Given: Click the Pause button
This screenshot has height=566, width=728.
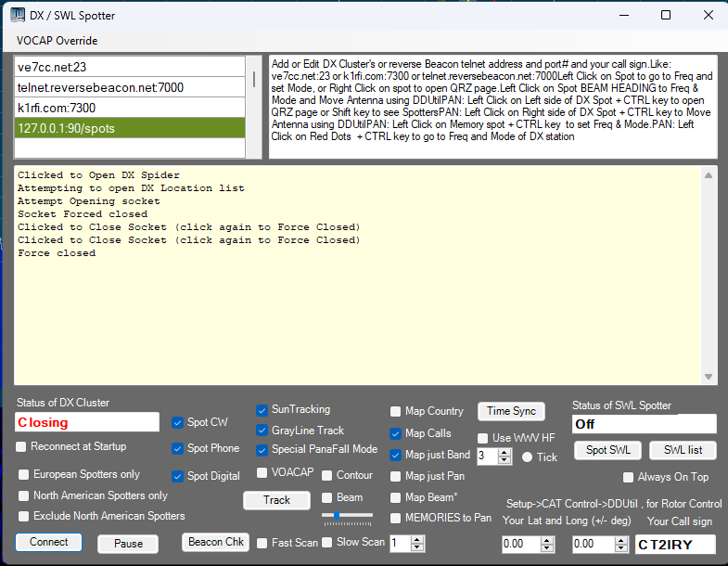Looking at the screenshot, I should [128, 544].
